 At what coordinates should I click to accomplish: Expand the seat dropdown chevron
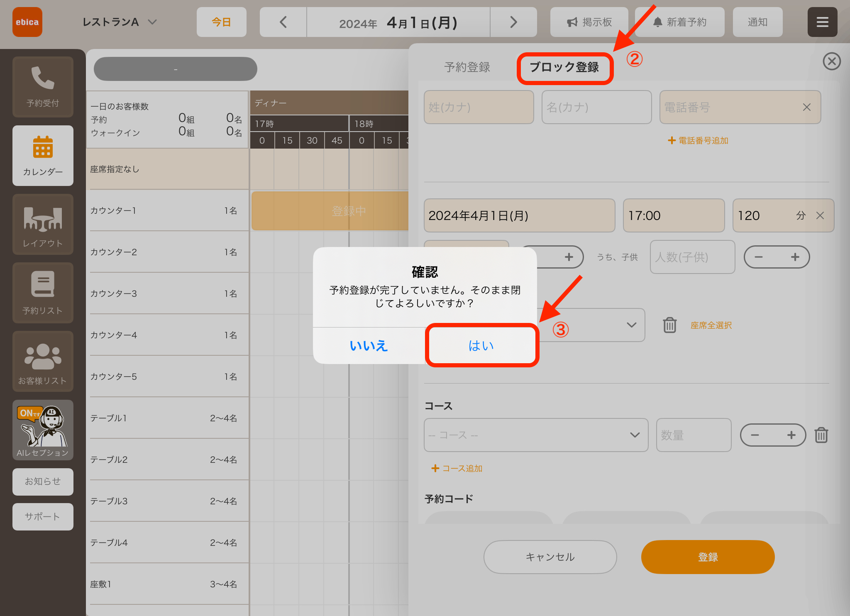[631, 325]
